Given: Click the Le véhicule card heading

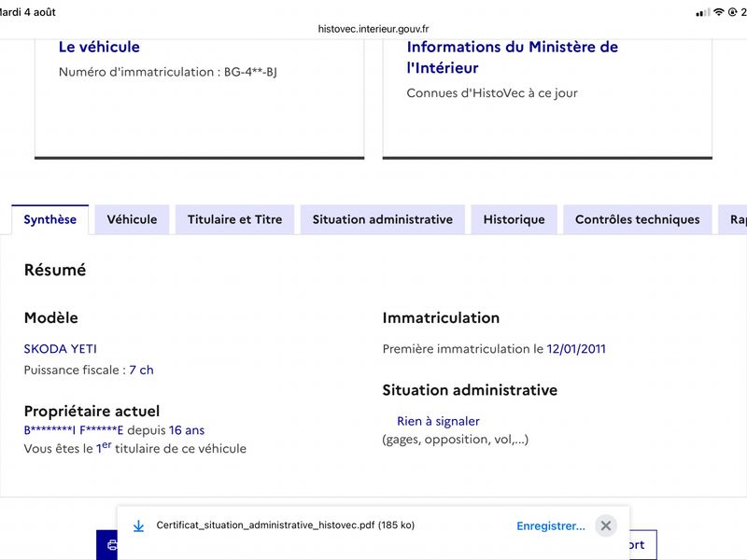Looking at the screenshot, I should 99,47.
